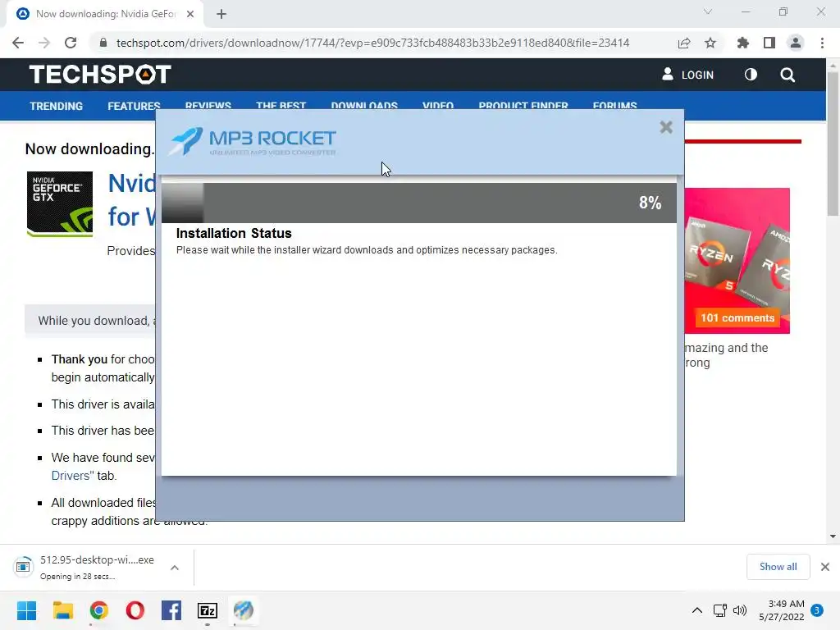Close the MP3 Rocket installer dialog
This screenshot has height=630, width=840.
point(666,127)
